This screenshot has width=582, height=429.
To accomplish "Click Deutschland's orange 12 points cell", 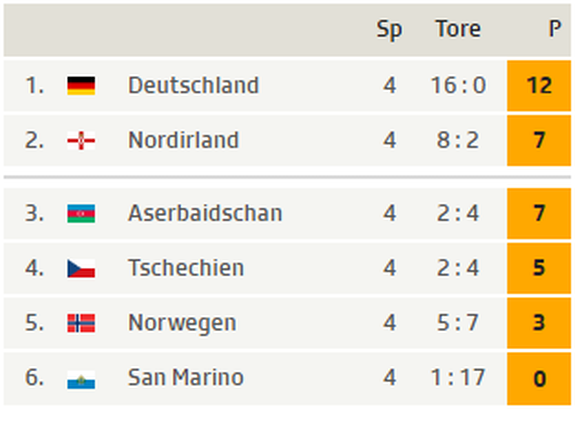I will pos(539,85).
